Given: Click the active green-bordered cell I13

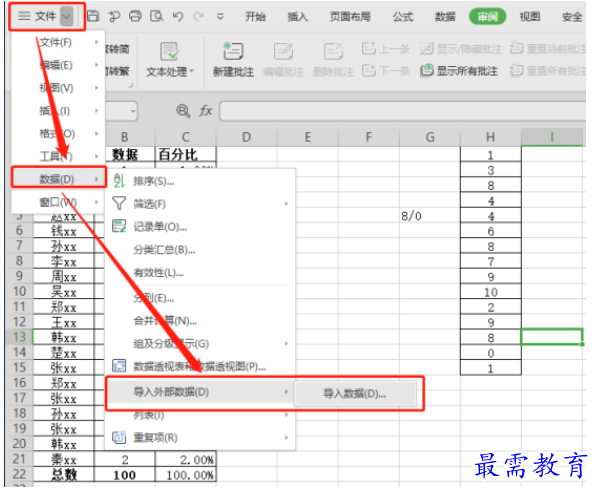Looking at the screenshot, I should tap(552, 337).
